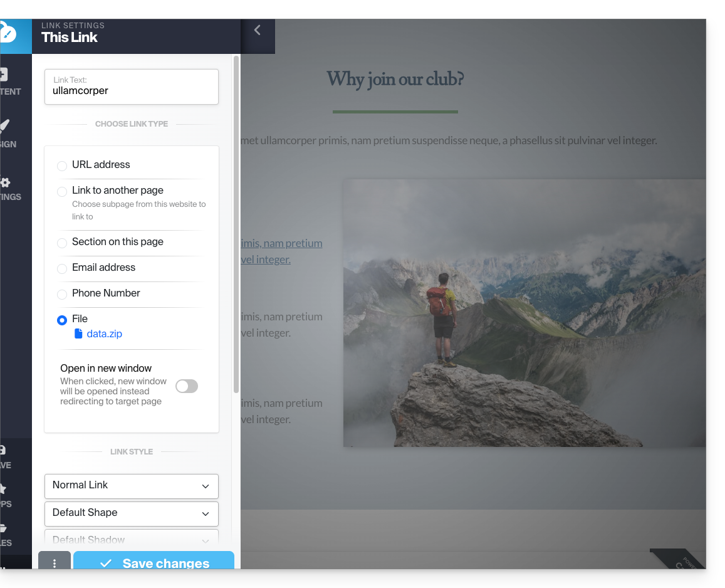Click the Link Text input field
The width and height of the screenshot is (725, 588).
tap(132, 91)
